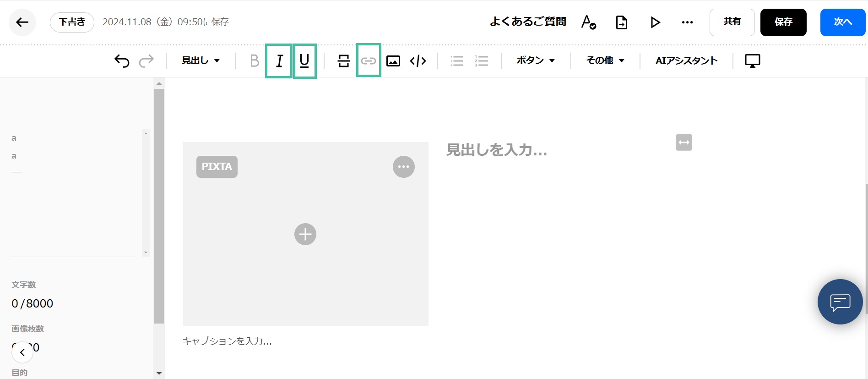
Task: Click the preview play icon
Action: pyautogui.click(x=655, y=22)
